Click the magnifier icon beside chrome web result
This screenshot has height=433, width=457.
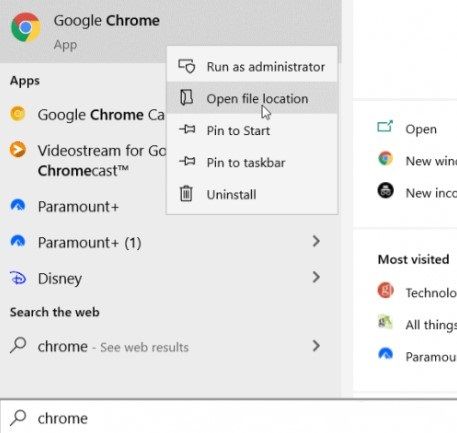(x=18, y=345)
